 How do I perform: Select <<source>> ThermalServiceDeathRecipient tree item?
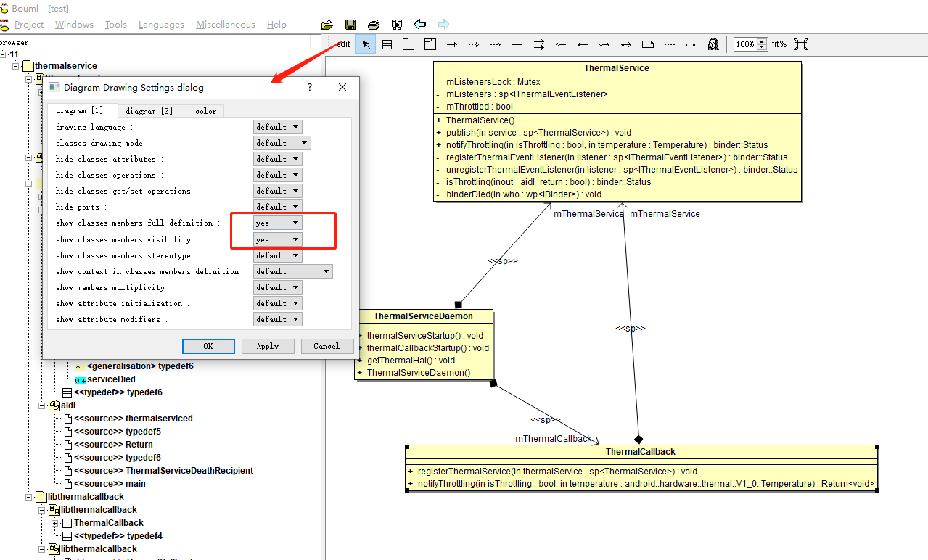click(164, 471)
